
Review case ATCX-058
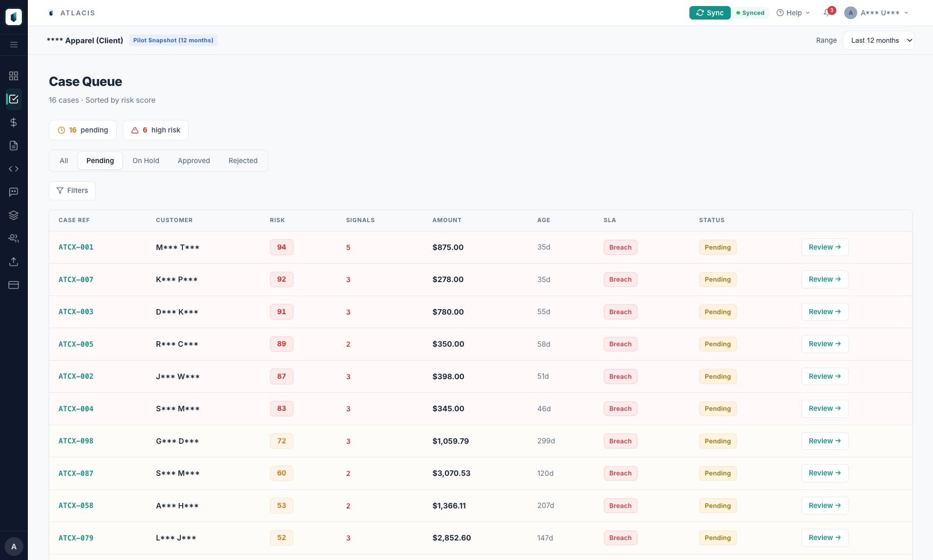pyautogui.click(x=825, y=506)
